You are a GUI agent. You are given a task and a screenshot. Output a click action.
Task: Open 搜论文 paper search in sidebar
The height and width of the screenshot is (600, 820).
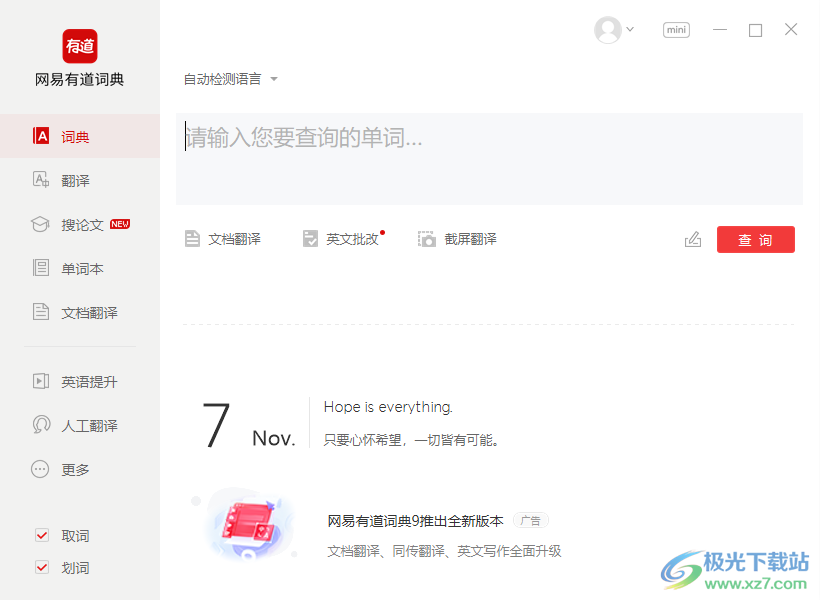[82, 225]
